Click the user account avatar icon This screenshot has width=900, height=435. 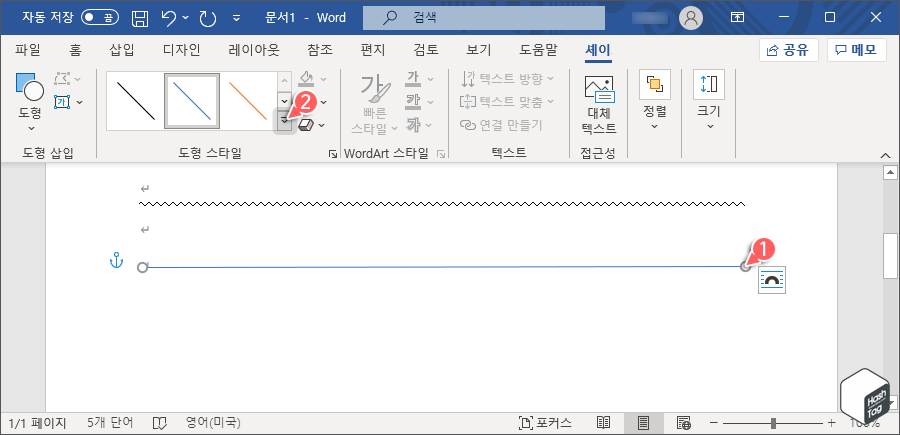click(x=691, y=18)
